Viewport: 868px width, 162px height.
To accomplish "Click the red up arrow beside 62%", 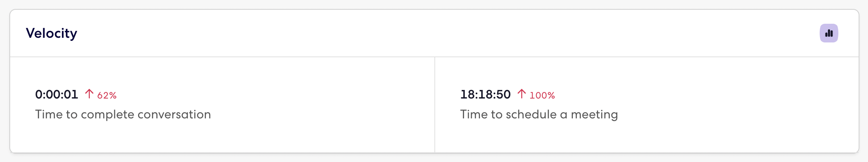I will click(89, 94).
